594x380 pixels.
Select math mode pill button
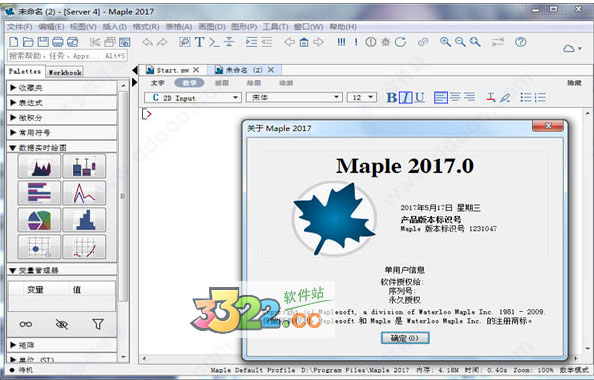[x=189, y=83]
